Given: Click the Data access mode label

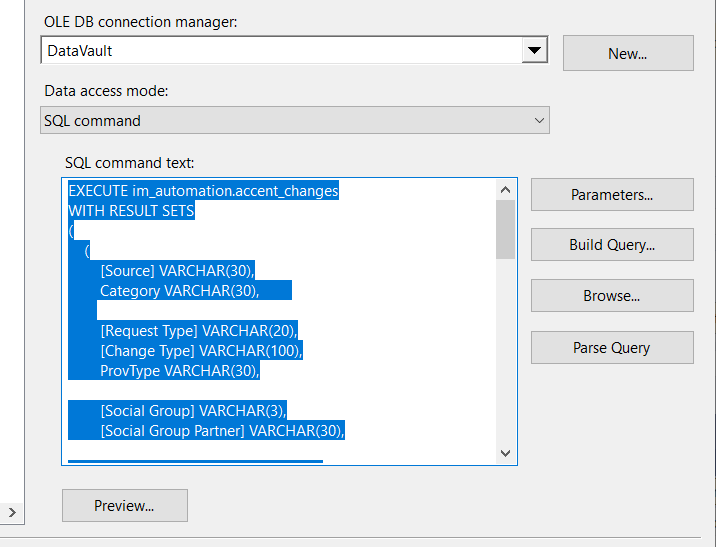Looking at the screenshot, I should [106, 91].
